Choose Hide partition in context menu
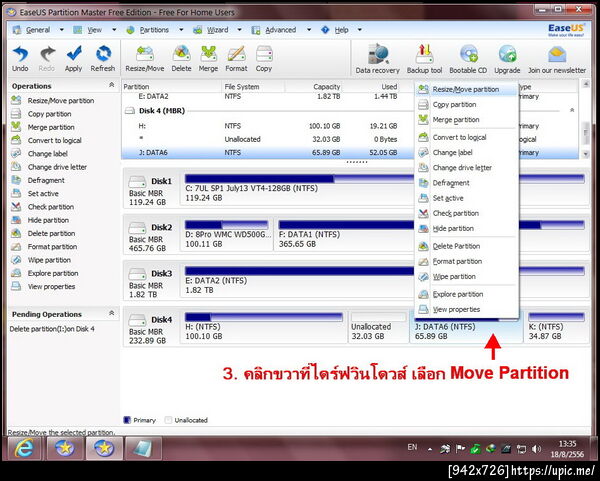The image size is (600, 481). pos(466,228)
